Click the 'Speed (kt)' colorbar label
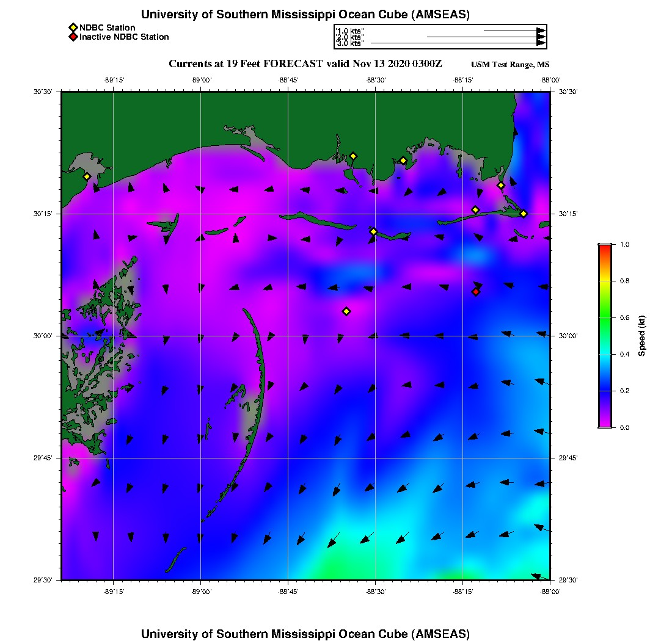This screenshot has width=672, height=641. (x=641, y=336)
